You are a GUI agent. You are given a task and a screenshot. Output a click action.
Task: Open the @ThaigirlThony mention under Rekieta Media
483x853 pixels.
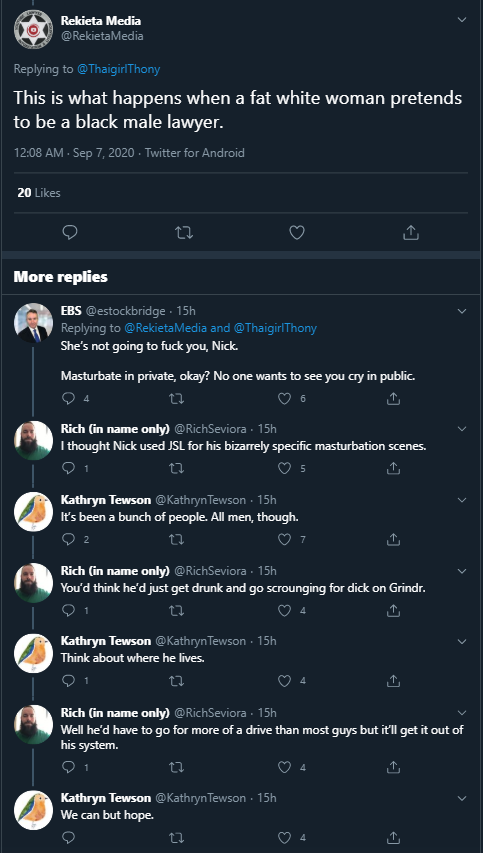click(x=119, y=69)
